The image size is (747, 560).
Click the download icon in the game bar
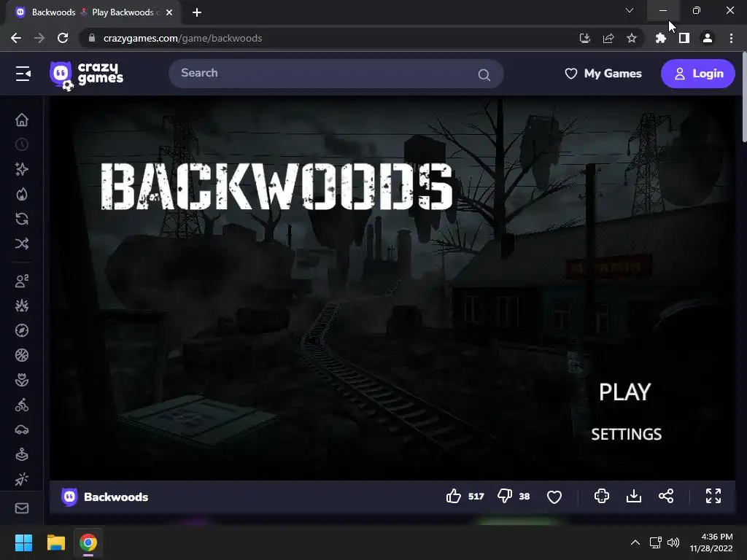tap(634, 496)
